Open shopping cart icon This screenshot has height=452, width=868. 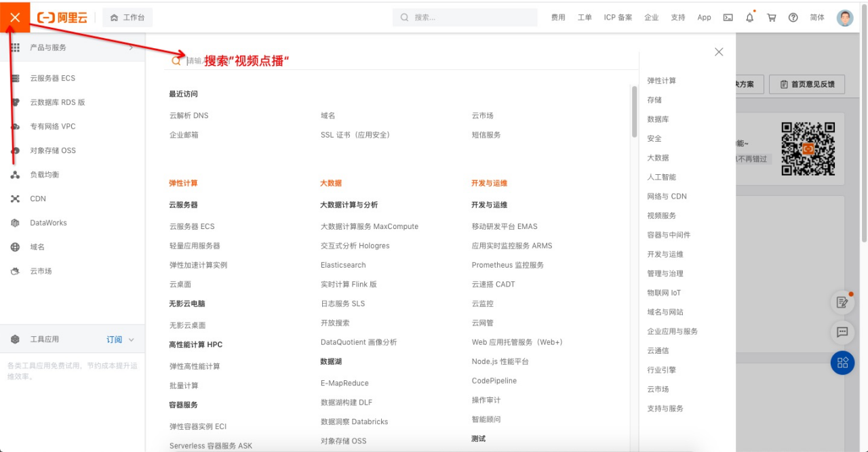(x=771, y=18)
